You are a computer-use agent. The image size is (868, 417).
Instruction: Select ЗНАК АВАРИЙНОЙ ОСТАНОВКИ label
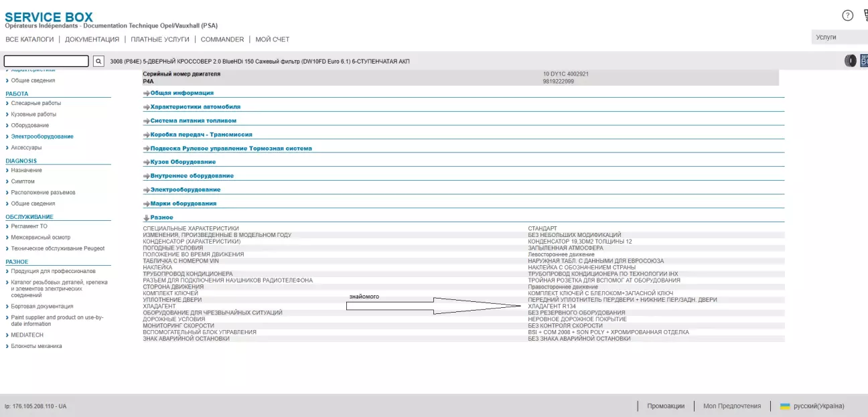(186, 339)
